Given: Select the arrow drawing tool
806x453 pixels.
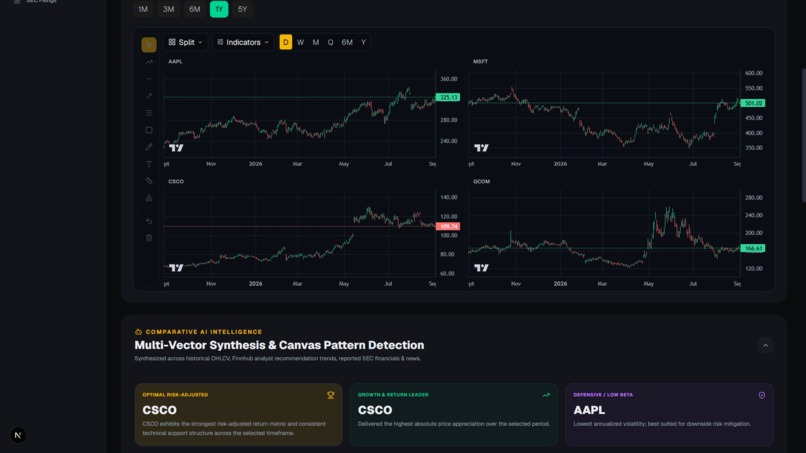Looking at the screenshot, I should (149, 96).
